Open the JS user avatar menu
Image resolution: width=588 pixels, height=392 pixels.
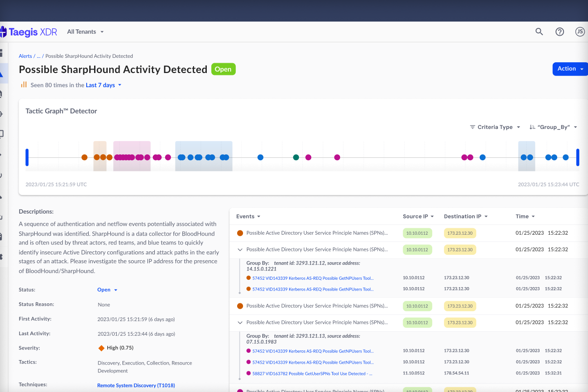pyautogui.click(x=580, y=32)
